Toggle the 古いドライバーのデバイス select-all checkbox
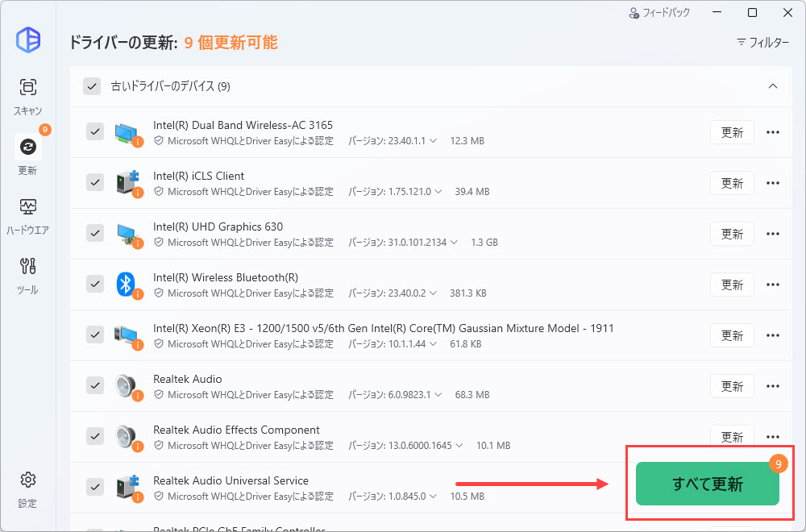The height and width of the screenshot is (532, 806). 92,86
